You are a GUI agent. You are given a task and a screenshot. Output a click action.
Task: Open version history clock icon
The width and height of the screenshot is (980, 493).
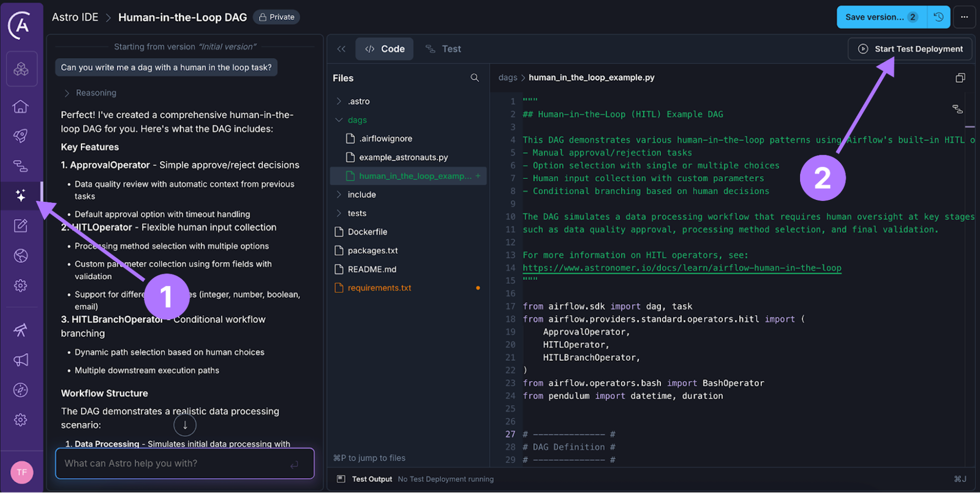(938, 17)
